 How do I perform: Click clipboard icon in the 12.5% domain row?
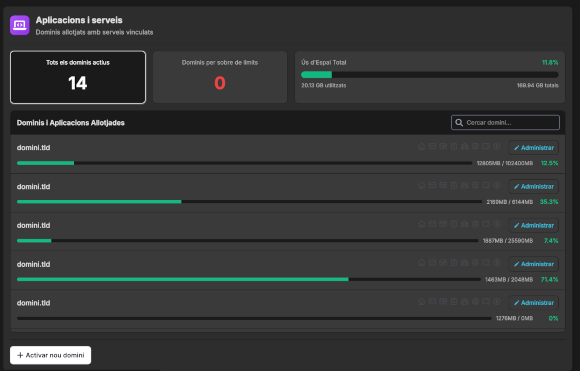coord(454,146)
